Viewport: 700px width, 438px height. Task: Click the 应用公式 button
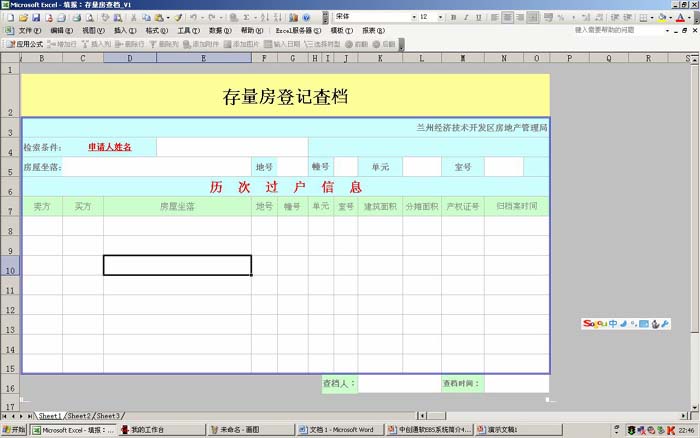click(24, 44)
